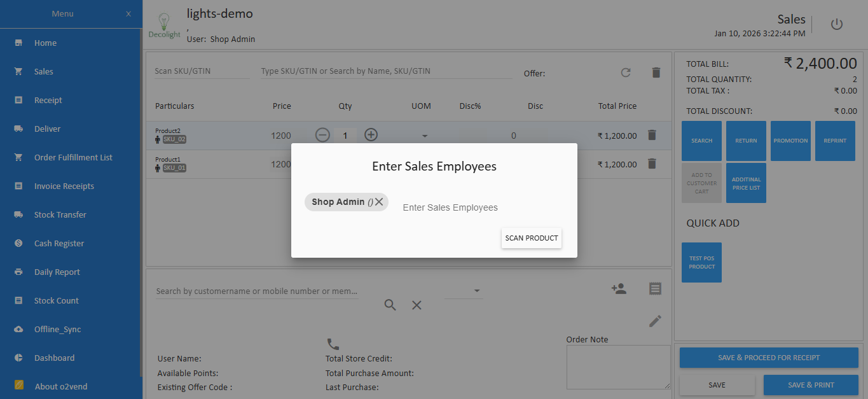Open Cash Register from the menu
This screenshot has height=399, width=868.
[59, 243]
